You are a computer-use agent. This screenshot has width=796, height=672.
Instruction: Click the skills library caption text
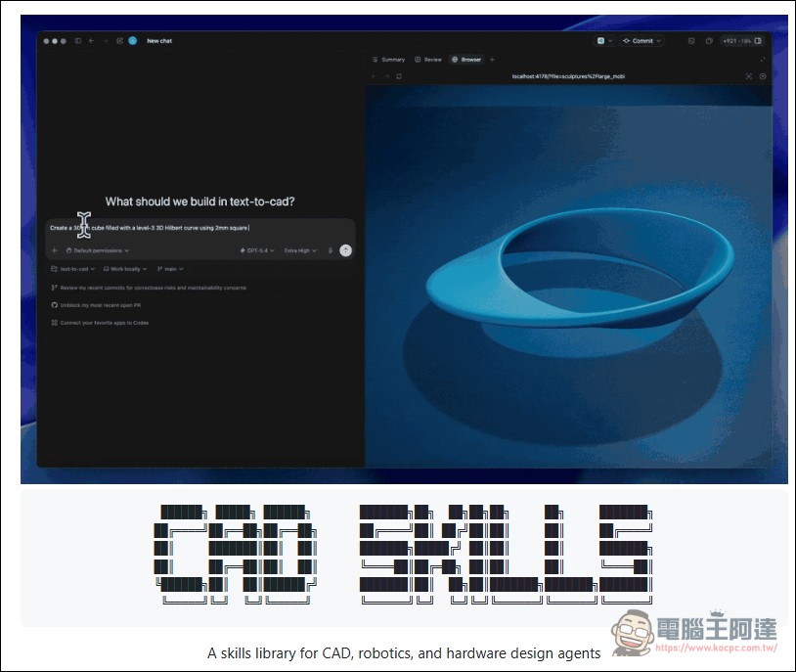point(404,653)
